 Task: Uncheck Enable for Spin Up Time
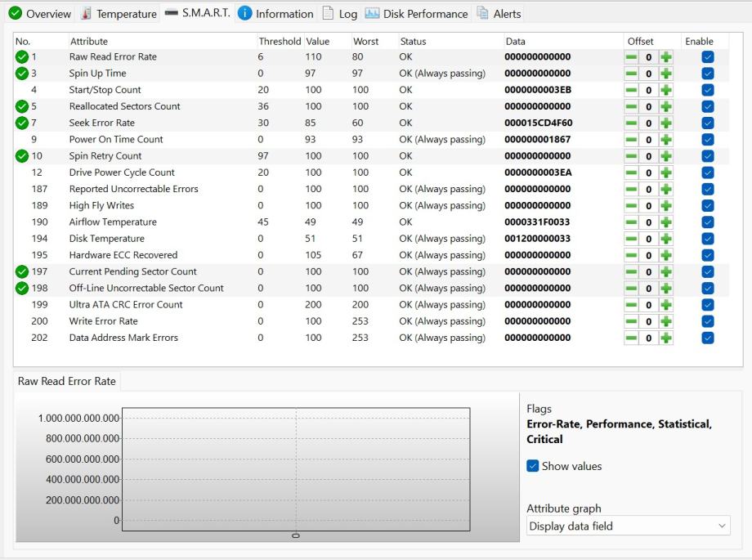point(707,74)
